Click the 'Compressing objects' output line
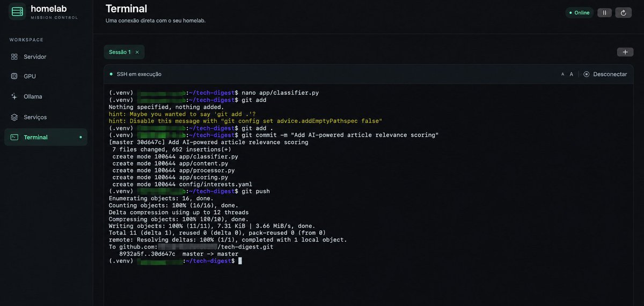The image size is (644, 306). click(x=178, y=219)
